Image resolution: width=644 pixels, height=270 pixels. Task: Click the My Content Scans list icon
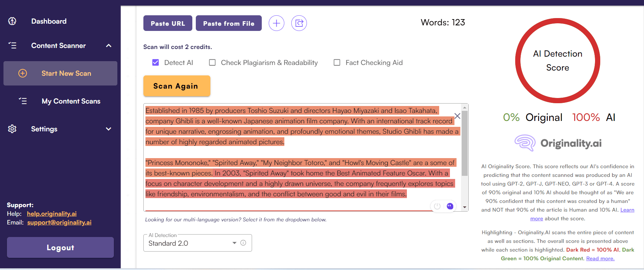(x=23, y=101)
